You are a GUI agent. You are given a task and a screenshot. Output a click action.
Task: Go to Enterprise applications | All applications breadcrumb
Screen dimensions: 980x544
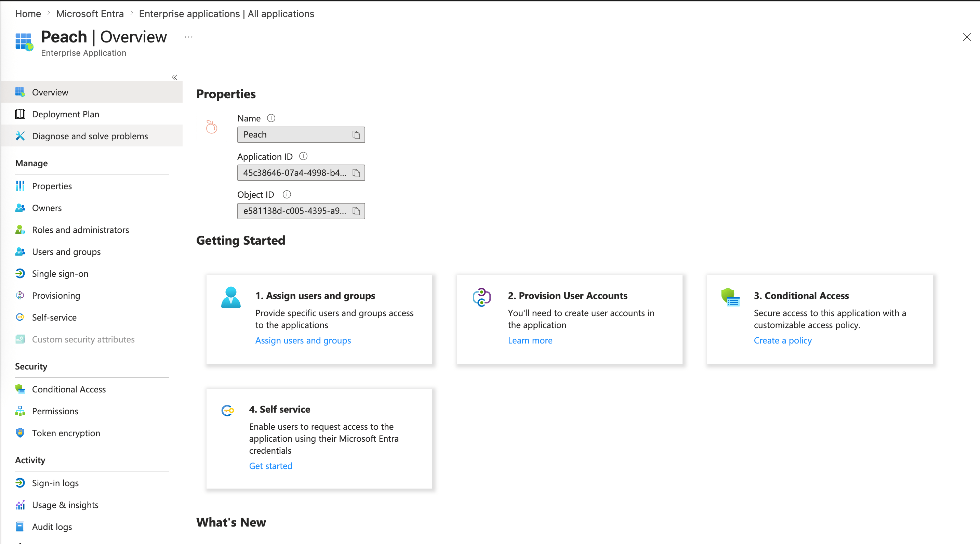(226, 14)
